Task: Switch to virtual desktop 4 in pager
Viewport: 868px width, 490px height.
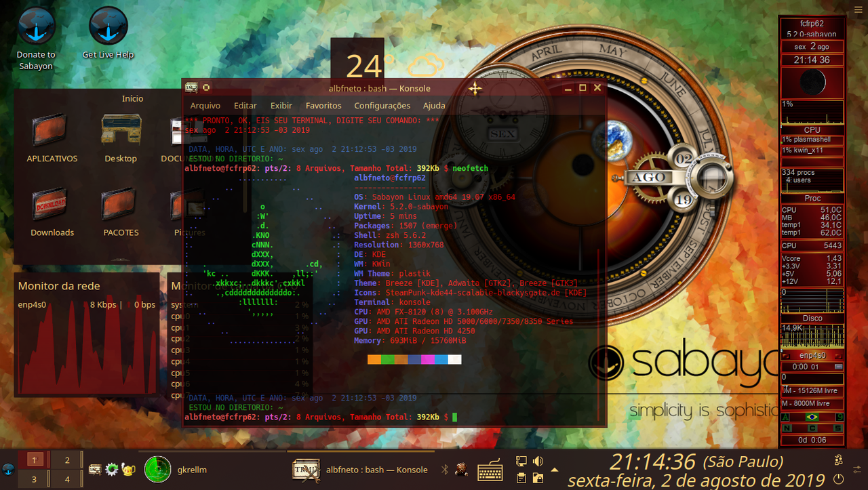Action: coord(66,478)
